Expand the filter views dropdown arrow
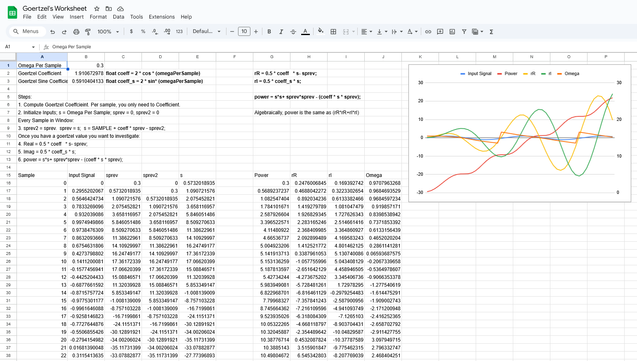 [482, 32]
